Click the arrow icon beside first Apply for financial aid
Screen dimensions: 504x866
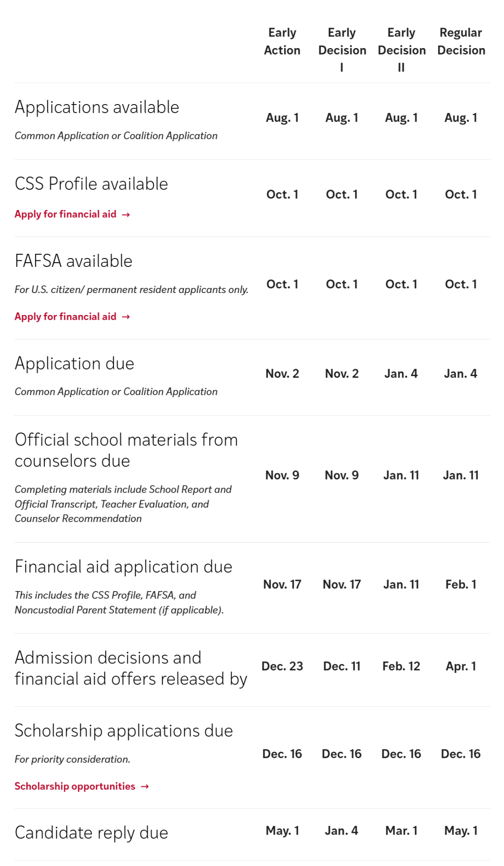[x=126, y=214]
